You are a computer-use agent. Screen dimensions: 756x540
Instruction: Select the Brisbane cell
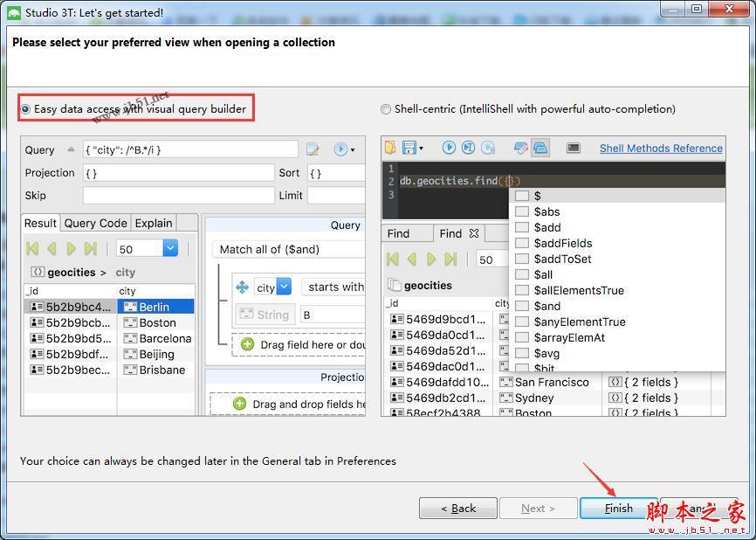coord(155,370)
